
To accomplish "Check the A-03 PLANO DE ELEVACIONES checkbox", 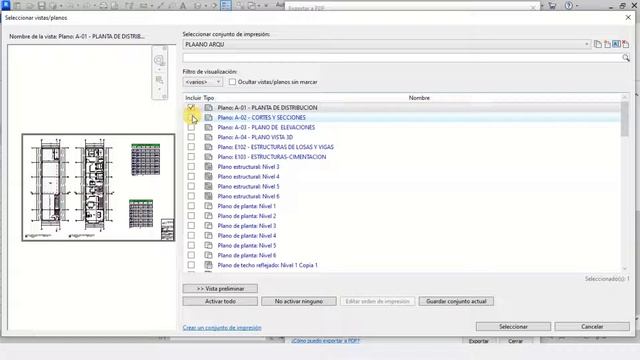I will (191, 127).
